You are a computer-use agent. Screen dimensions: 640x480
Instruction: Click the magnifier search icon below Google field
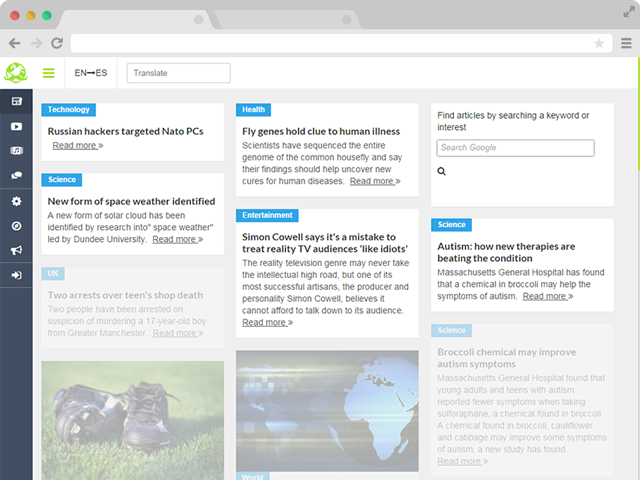pos(442,172)
